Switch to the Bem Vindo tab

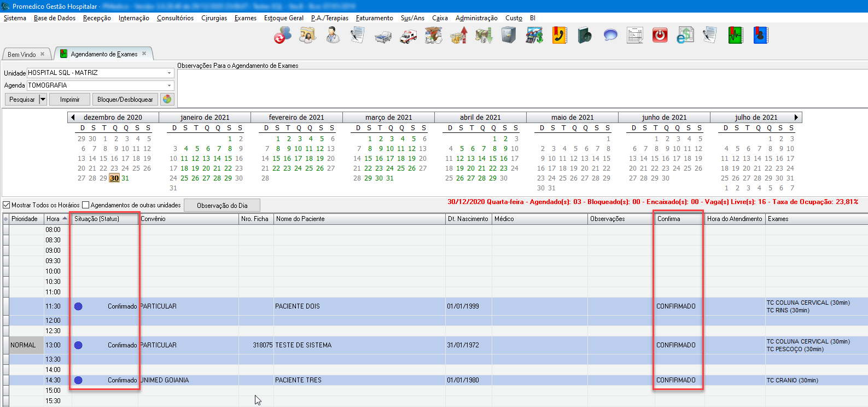[x=22, y=54]
